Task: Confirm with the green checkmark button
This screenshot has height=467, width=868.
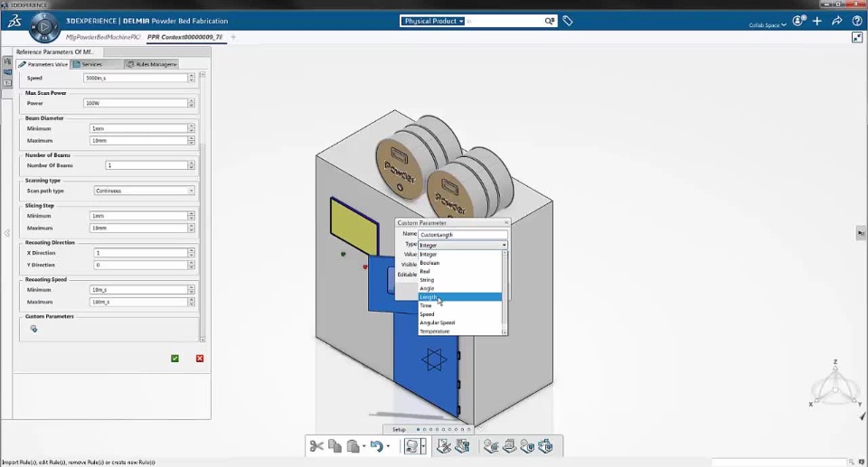Action: 175,359
